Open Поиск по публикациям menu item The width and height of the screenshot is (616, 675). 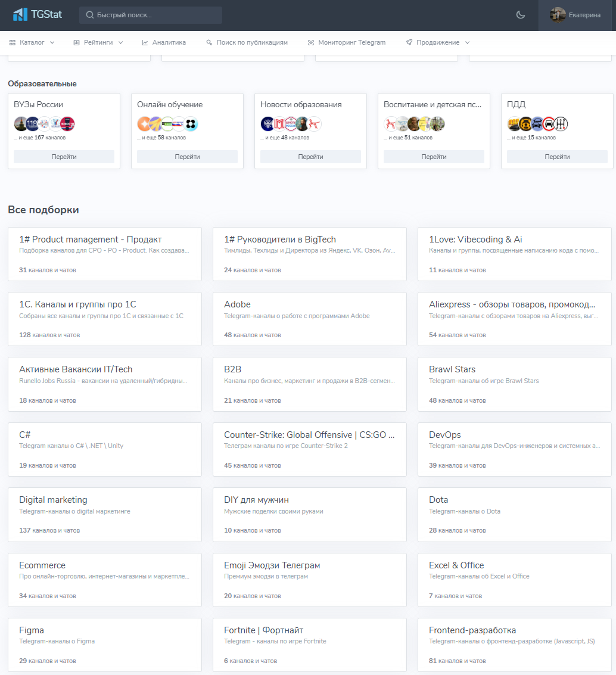pyautogui.click(x=247, y=42)
